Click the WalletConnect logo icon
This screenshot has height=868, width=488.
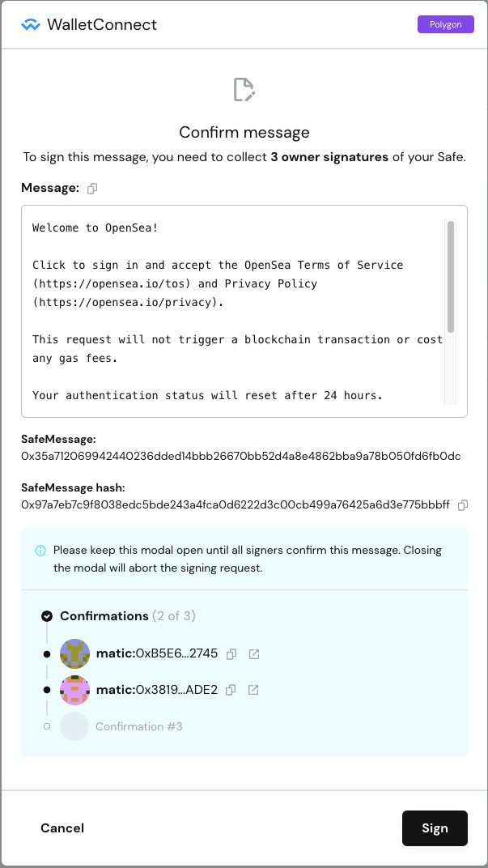31,24
